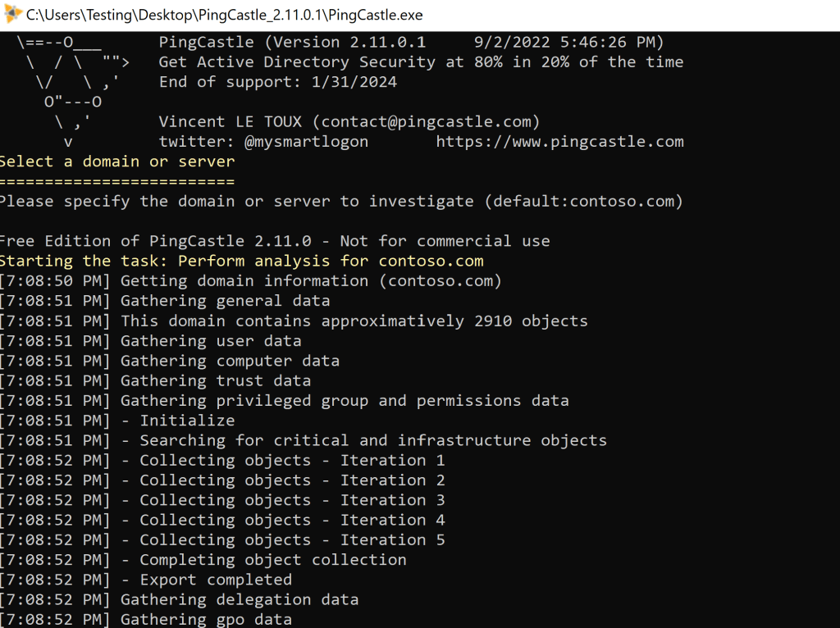Click the "Select a domain or server" heading
Screen dimensions: 840x628
(117, 162)
